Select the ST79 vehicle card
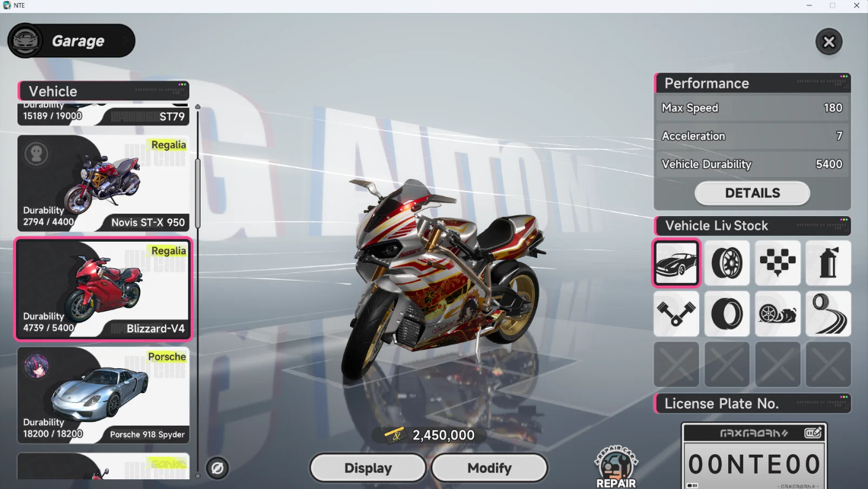868x489 pixels. pyautogui.click(x=103, y=114)
